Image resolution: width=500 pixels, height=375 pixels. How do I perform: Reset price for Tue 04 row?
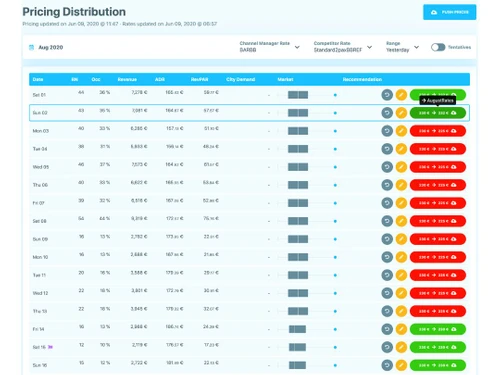387,149
